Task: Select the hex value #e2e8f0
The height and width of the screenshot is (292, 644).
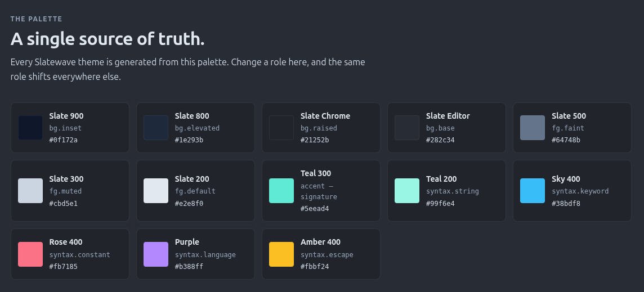Action: [189, 203]
